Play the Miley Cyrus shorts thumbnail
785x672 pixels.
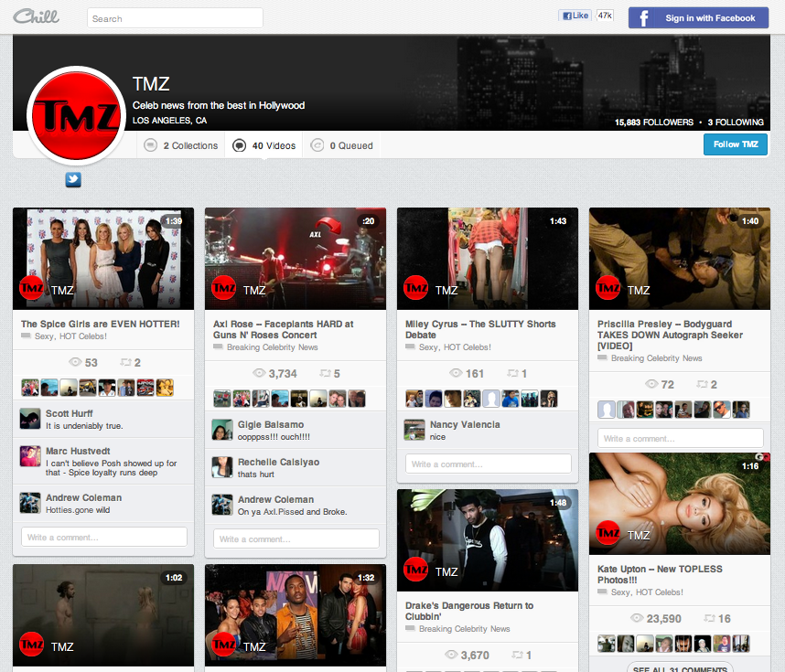click(x=488, y=259)
